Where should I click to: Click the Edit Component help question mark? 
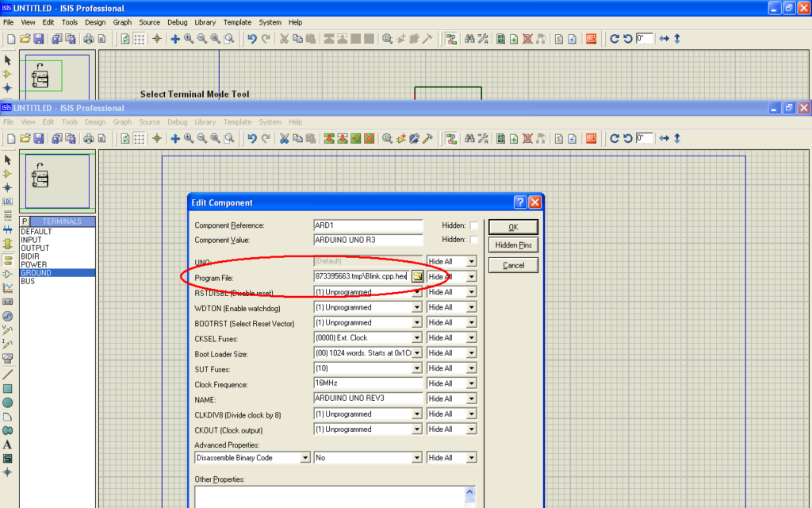520,202
